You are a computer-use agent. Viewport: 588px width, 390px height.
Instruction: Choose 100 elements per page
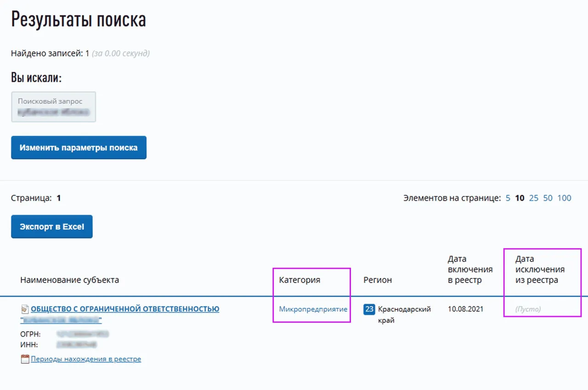tap(564, 198)
